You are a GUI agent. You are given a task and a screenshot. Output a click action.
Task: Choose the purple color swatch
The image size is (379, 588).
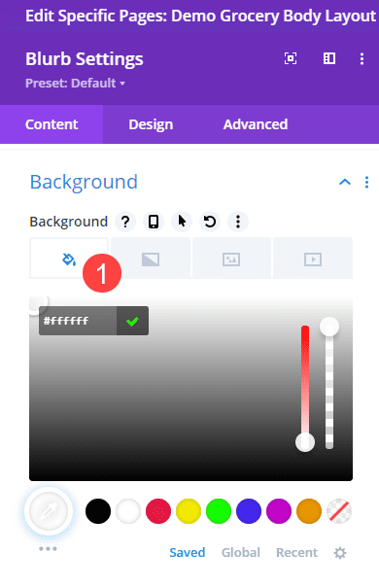[x=279, y=511]
